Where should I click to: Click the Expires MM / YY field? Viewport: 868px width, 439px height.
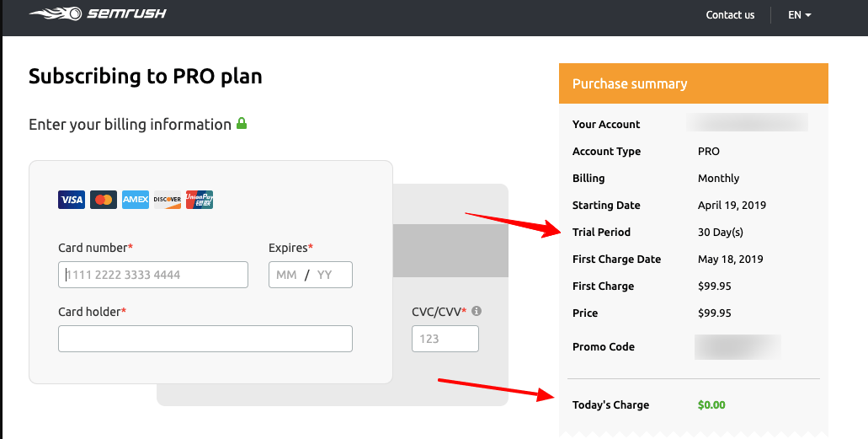[310, 275]
